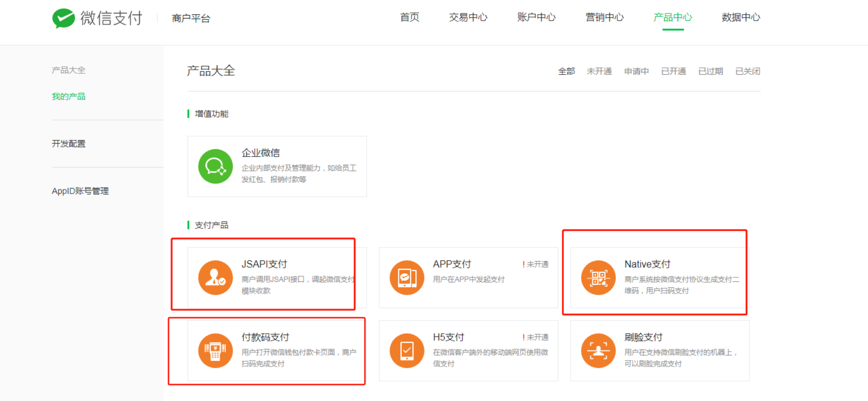Screen dimensions: 868x401
Task: Open AppID账号管理 in the left sidebar
Action: click(80, 191)
